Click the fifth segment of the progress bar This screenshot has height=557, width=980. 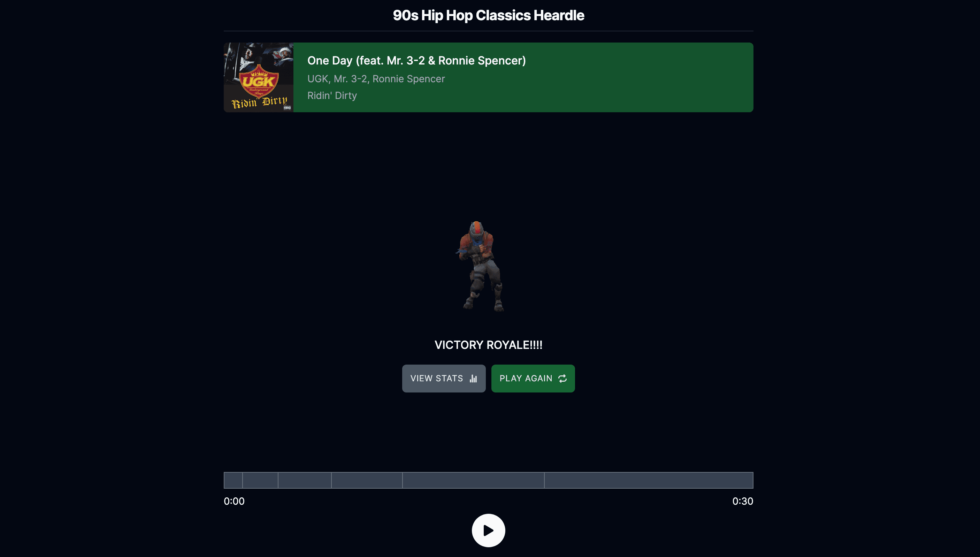pos(473,480)
